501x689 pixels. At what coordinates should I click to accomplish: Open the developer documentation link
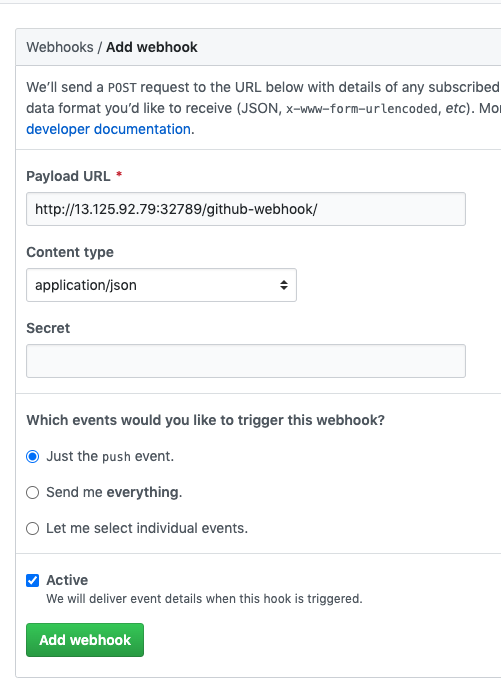coord(109,129)
